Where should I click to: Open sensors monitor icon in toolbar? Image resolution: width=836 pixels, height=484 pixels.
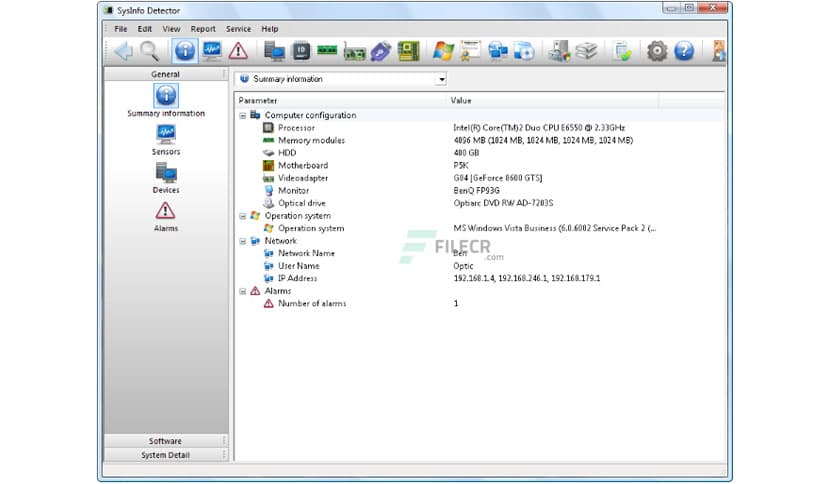[x=212, y=51]
